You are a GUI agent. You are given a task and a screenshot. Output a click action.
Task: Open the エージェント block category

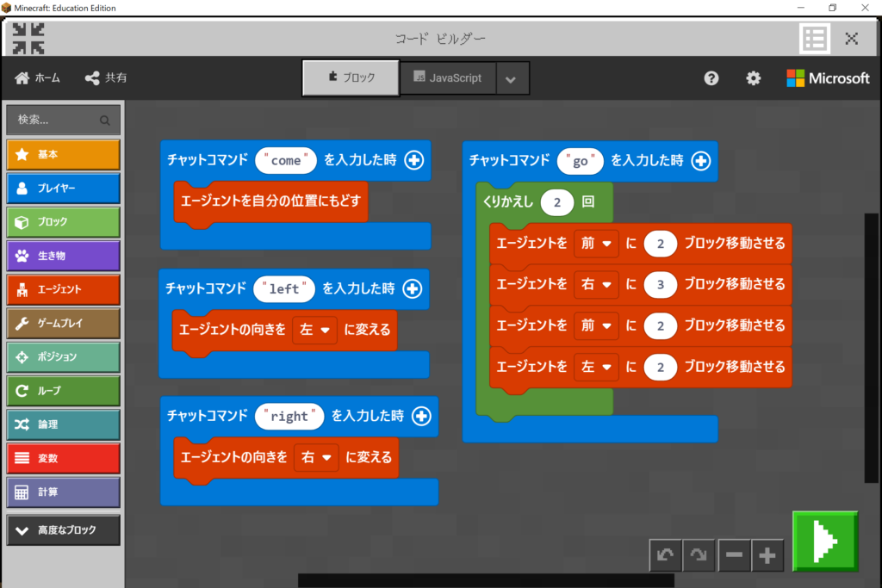pyautogui.click(x=63, y=289)
